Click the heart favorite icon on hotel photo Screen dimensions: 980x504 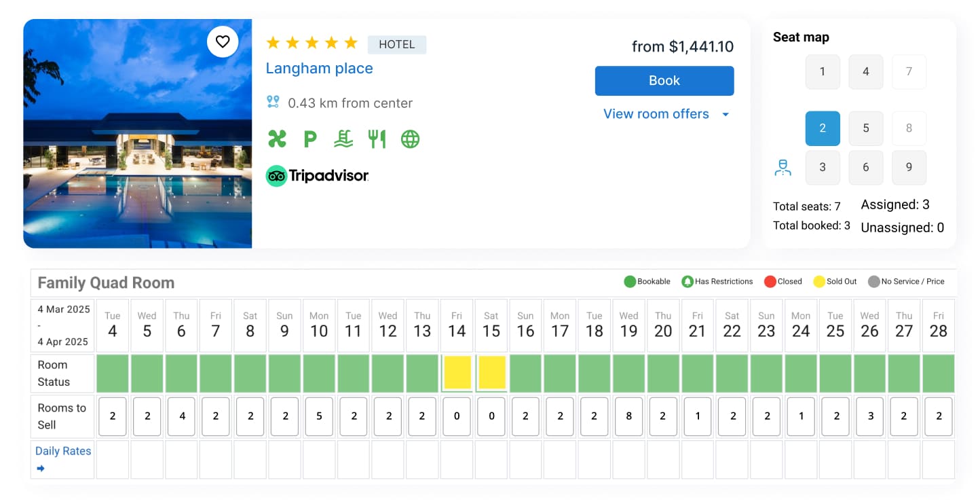pyautogui.click(x=223, y=41)
